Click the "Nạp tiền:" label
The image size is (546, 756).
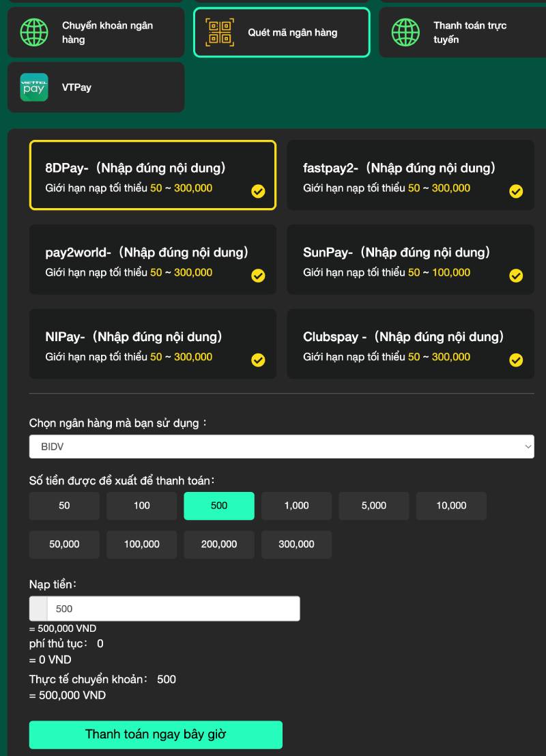pyautogui.click(x=53, y=584)
